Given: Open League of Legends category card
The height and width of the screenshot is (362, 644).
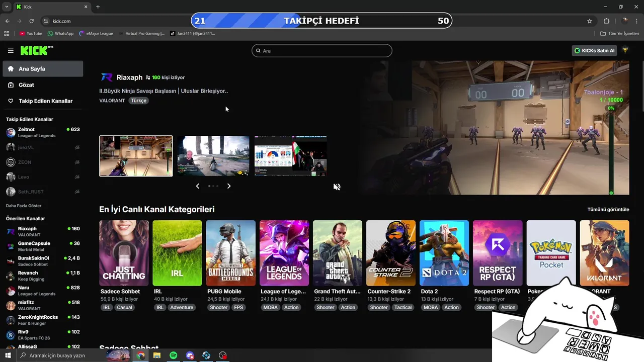Looking at the screenshot, I should tap(284, 253).
